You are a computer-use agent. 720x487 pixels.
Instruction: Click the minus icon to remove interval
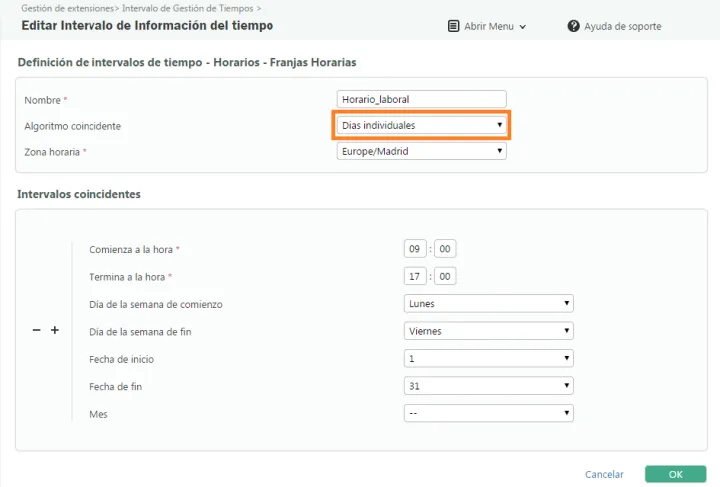point(36,331)
